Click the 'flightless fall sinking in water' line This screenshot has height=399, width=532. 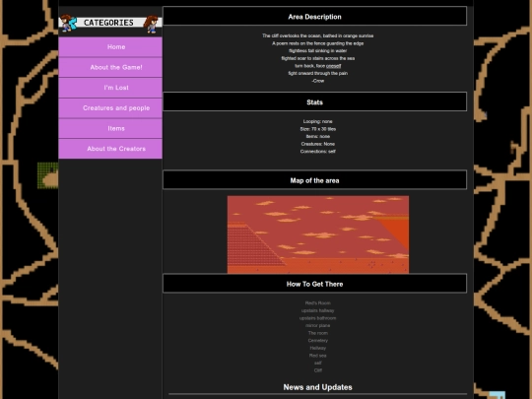pos(318,50)
